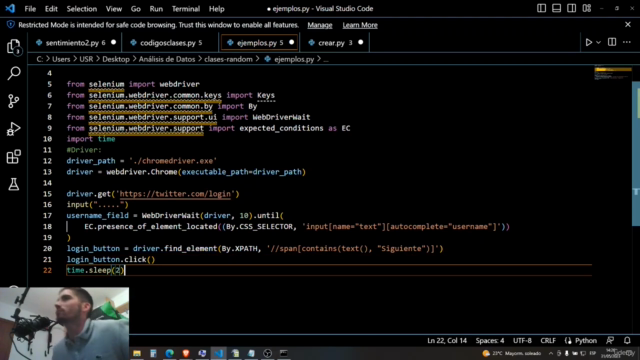Click the minimap code overview
The image size is (640, 360).
coord(613,73)
